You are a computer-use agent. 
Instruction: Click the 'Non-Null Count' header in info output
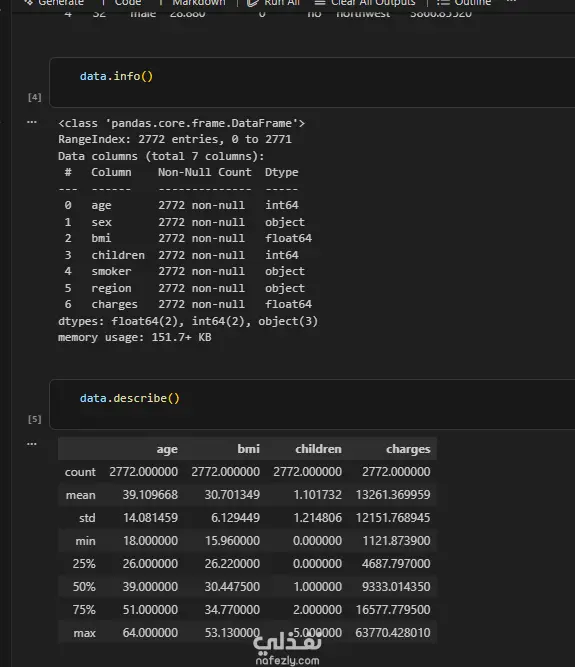tap(205, 172)
